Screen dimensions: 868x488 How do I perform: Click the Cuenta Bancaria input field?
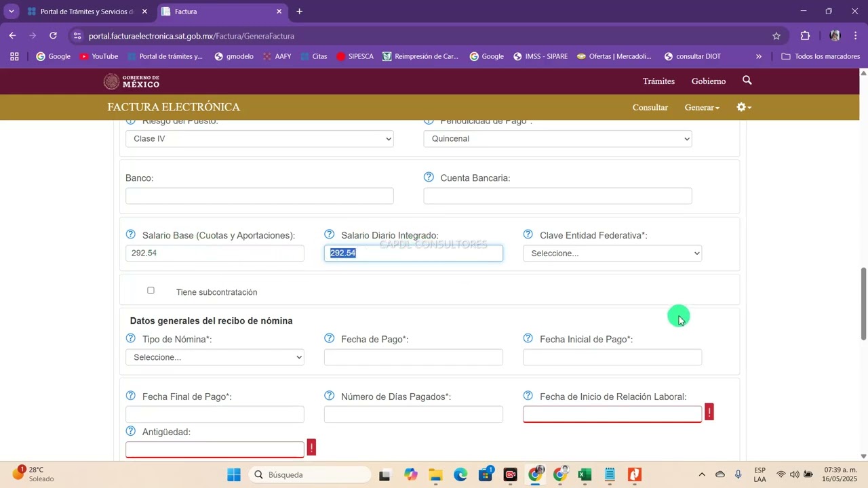(557, 196)
